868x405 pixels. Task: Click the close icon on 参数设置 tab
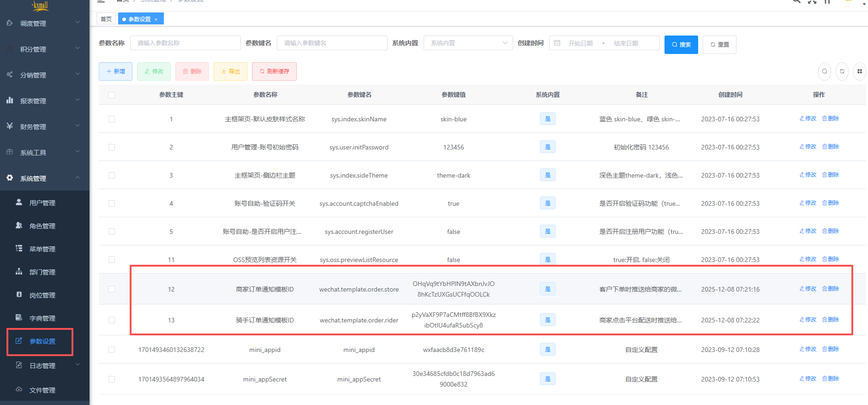(x=156, y=19)
